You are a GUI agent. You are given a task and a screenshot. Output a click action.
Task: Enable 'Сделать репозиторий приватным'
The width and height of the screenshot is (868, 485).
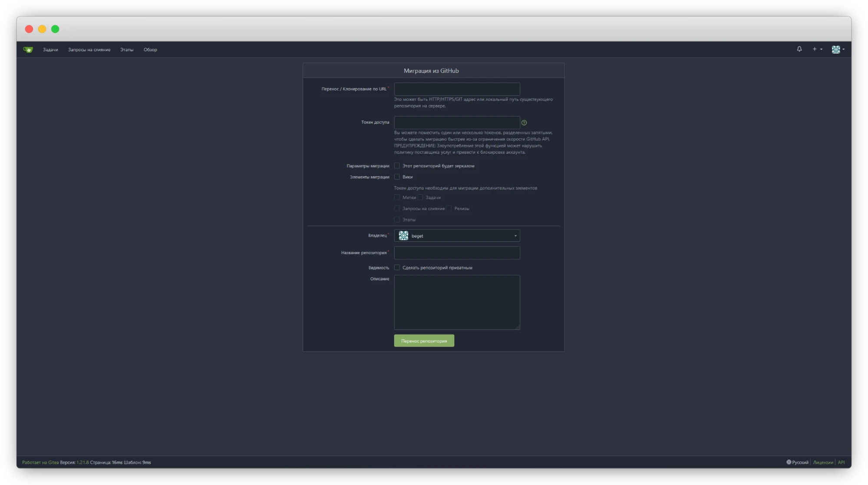click(x=397, y=268)
